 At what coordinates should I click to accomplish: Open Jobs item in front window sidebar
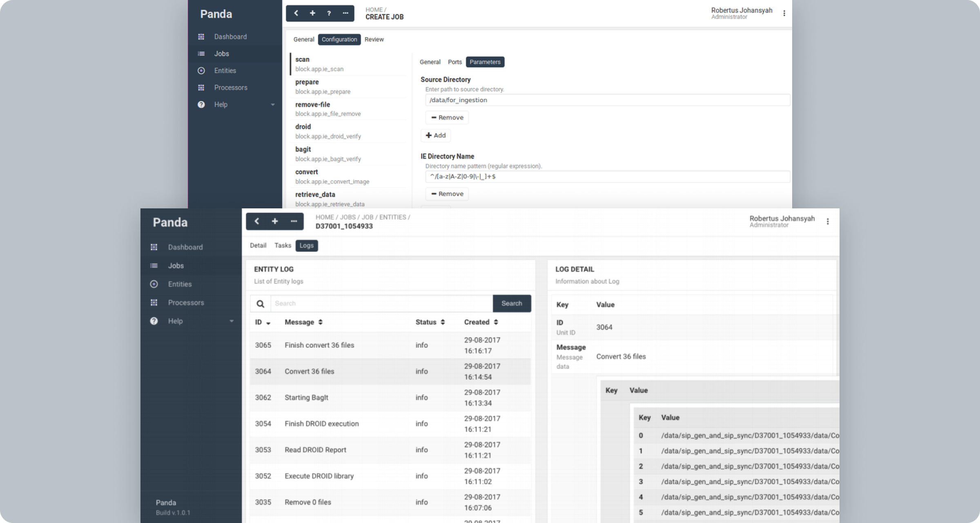(191, 266)
